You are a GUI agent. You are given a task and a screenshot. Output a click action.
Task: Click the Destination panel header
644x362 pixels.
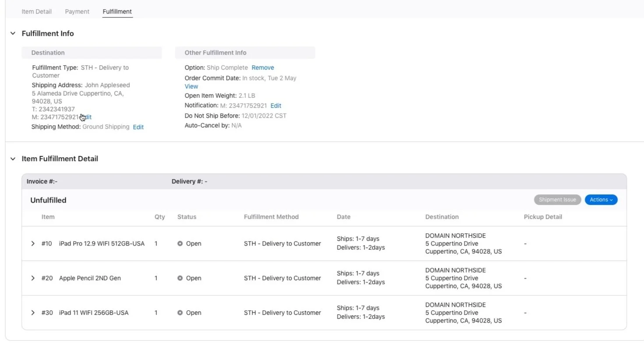[92, 53]
